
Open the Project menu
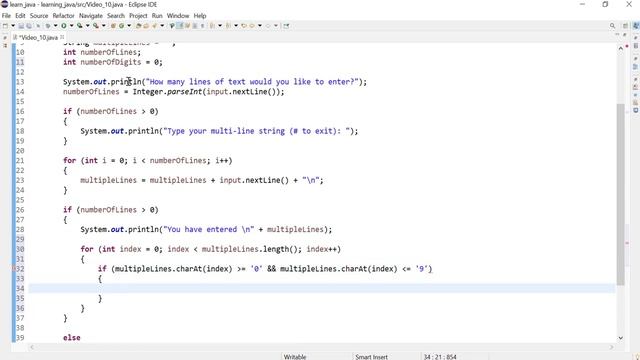(x=138, y=16)
